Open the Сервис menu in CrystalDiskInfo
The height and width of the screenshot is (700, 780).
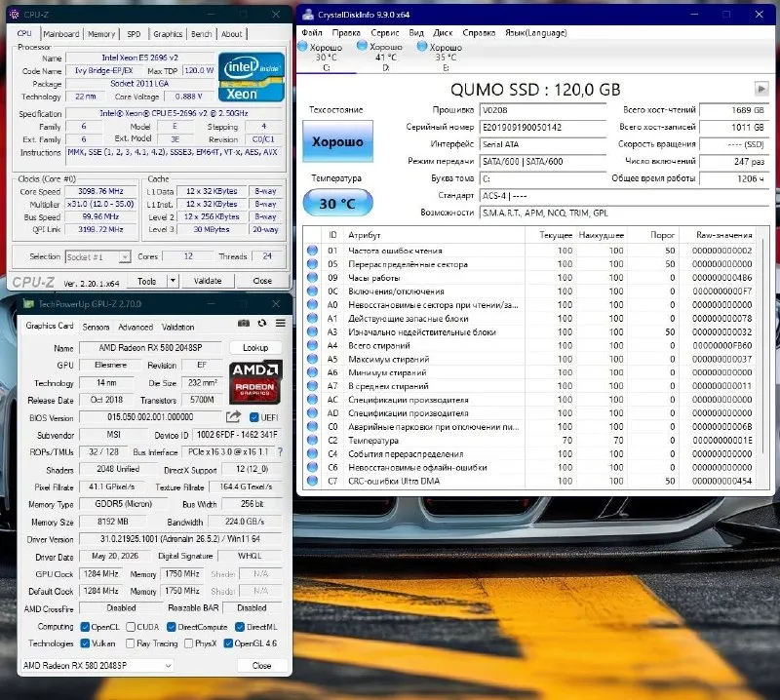384,33
